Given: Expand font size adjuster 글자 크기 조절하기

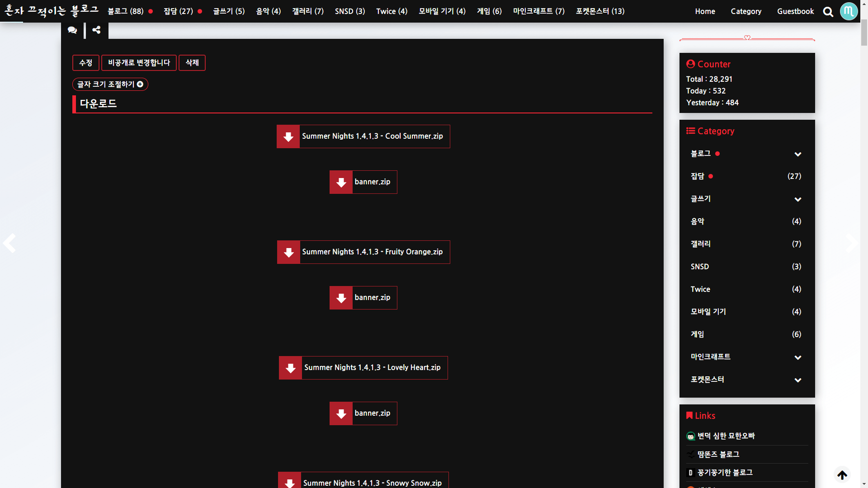Looking at the screenshot, I should point(110,84).
